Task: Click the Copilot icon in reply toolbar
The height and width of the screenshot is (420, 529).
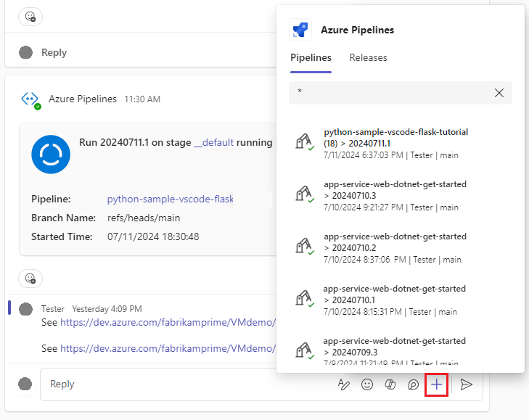Action: (390, 384)
